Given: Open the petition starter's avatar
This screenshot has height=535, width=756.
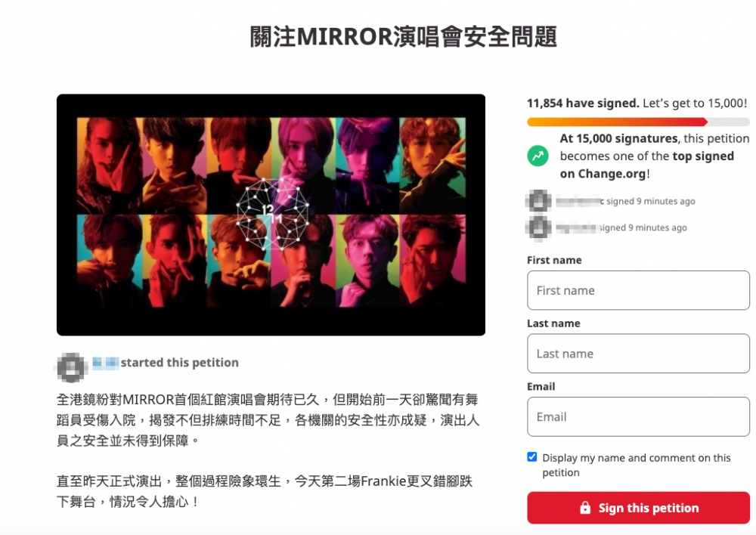Looking at the screenshot, I should [71, 367].
